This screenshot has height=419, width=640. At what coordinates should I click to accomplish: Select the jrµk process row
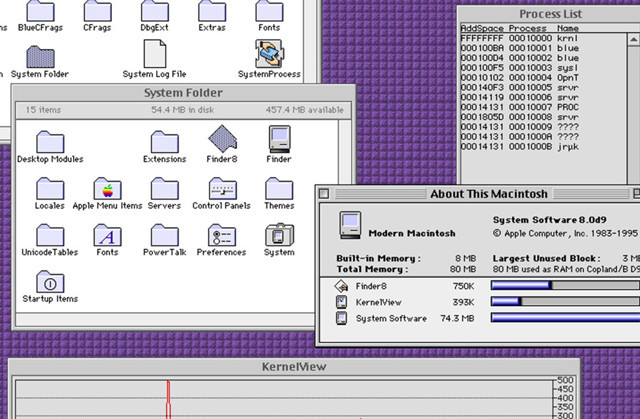(543, 147)
